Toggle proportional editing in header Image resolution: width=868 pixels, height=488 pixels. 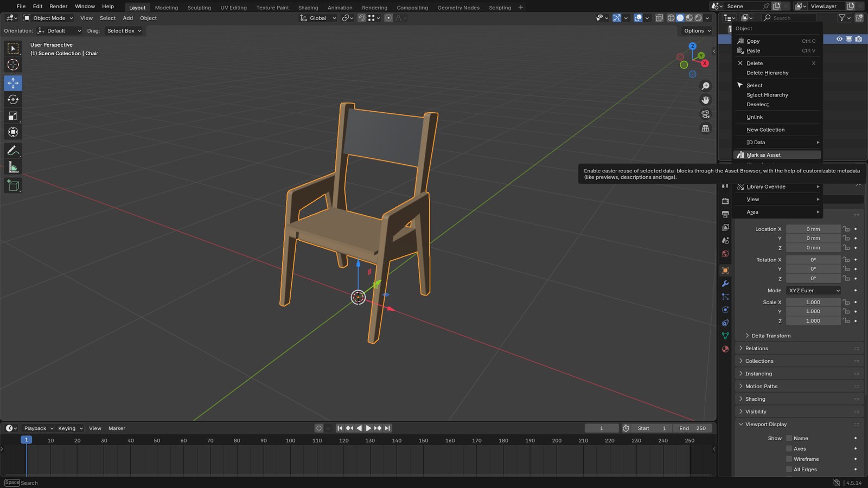click(x=388, y=18)
